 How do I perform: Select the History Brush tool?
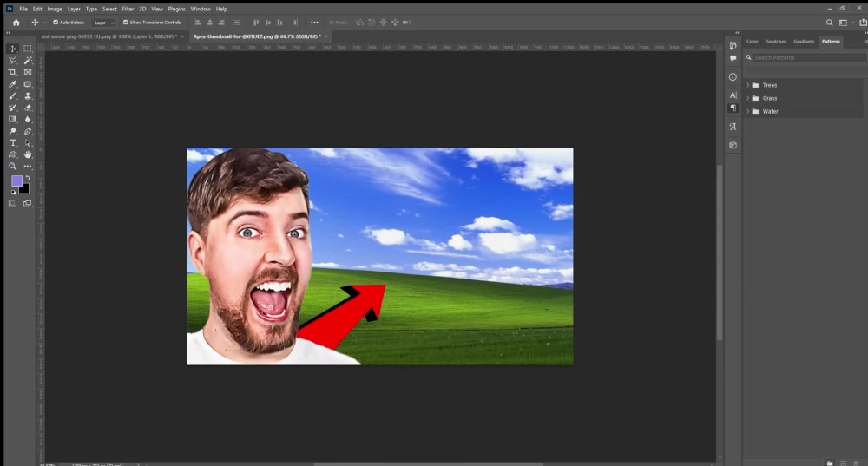tap(13, 108)
